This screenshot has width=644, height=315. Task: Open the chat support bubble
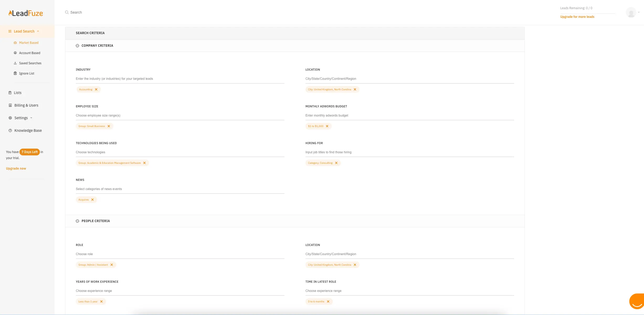(x=637, y=301)
